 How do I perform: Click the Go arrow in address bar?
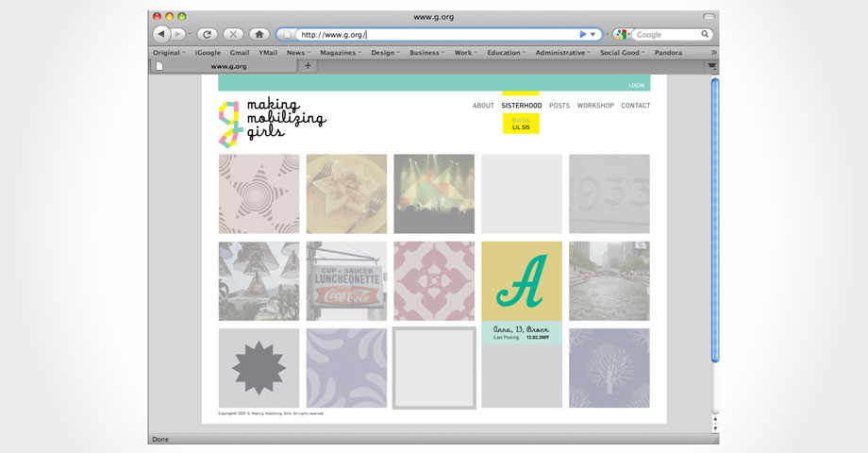click(x=582, y=34)
